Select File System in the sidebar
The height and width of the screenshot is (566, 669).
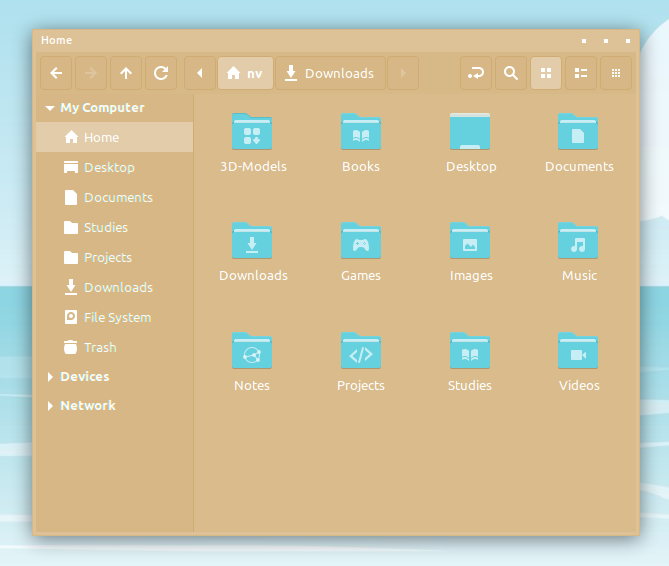coord(117,317)
